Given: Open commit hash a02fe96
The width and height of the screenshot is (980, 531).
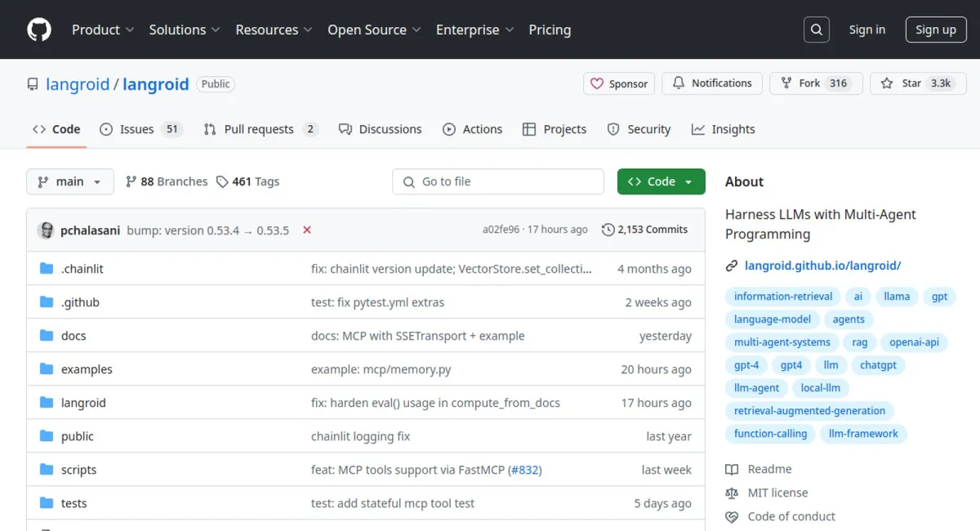Looking at the screenshot, I should pos(501,230).
